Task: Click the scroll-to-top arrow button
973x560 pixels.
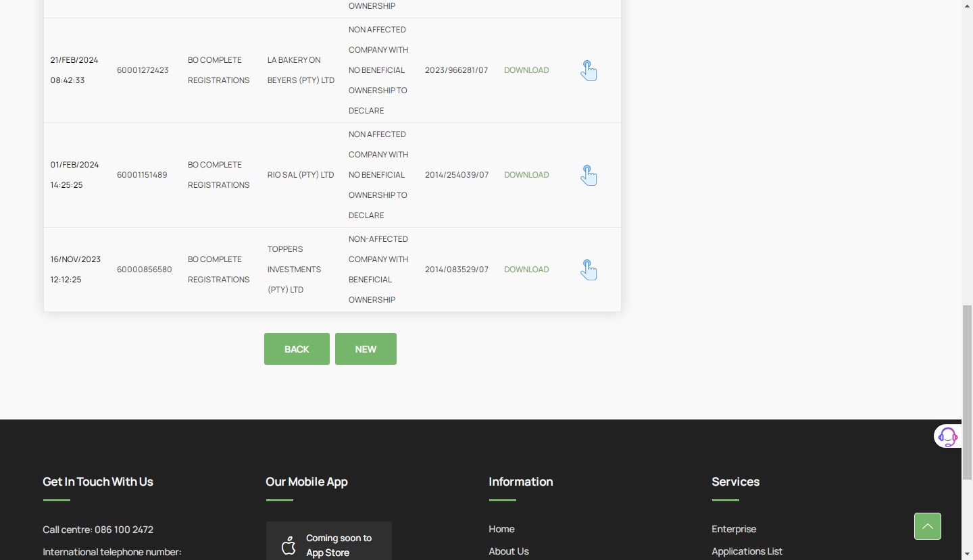Action: point(927,526)
